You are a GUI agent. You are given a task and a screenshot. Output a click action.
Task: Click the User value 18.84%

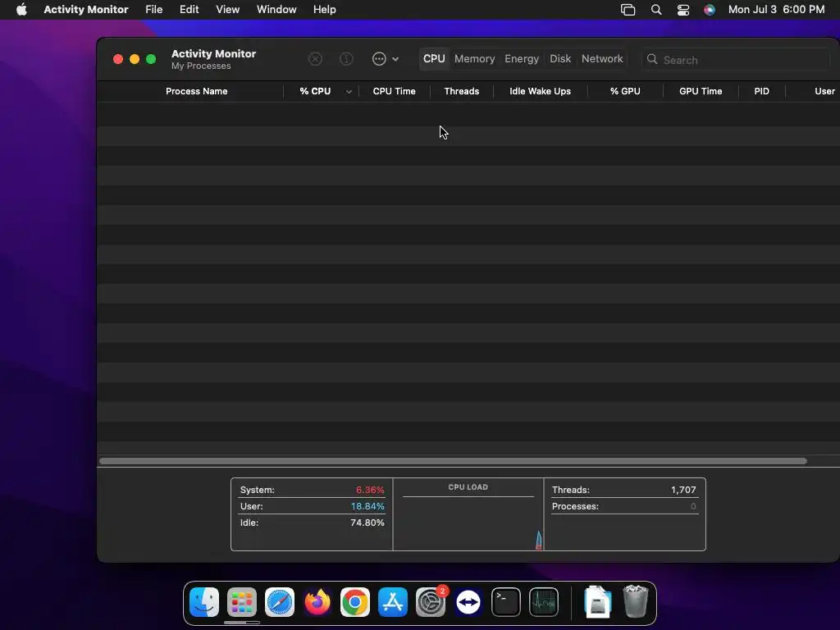[367, 506]
